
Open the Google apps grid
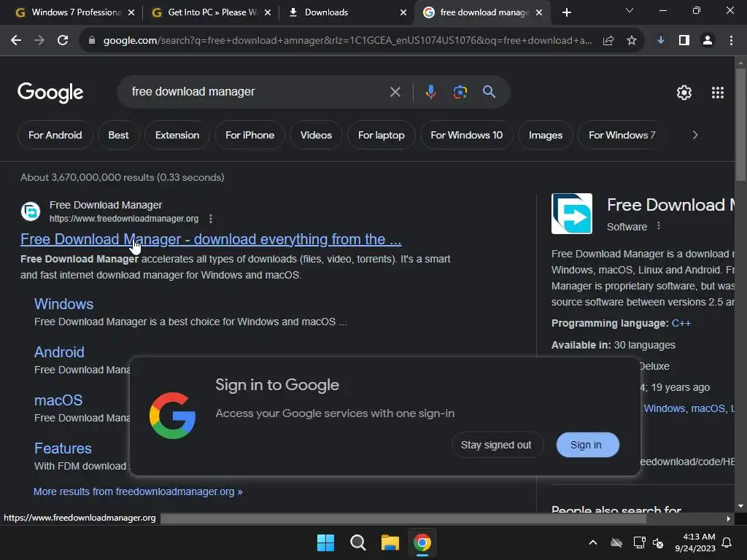(718, 93)
